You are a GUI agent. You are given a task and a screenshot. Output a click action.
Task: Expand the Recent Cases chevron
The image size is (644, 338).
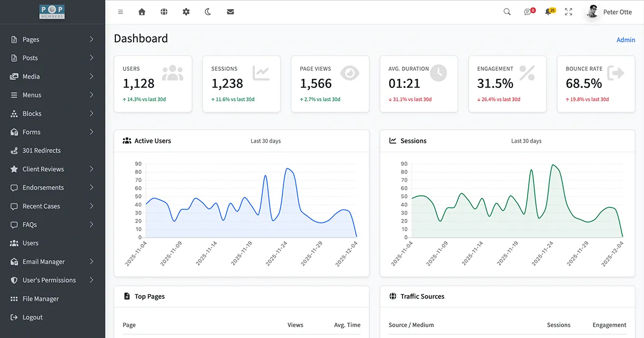click(92, 207)
